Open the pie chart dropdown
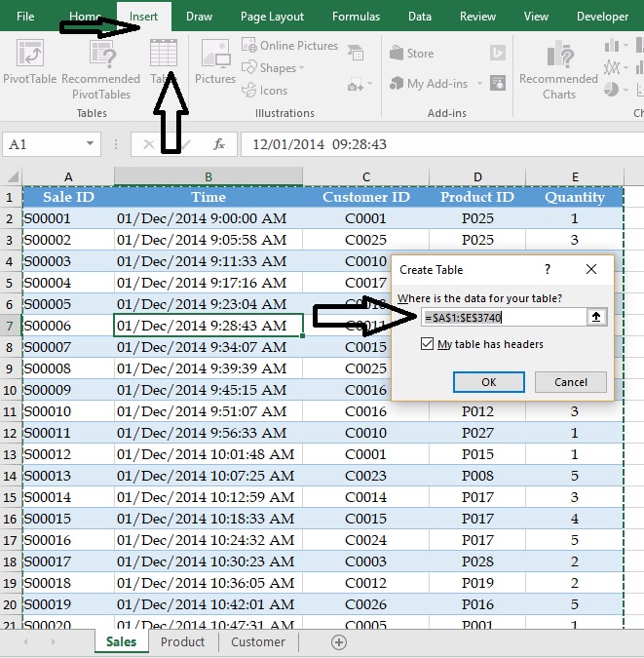The height and width of the screenshot is (658, 644). tap(625, 90)
